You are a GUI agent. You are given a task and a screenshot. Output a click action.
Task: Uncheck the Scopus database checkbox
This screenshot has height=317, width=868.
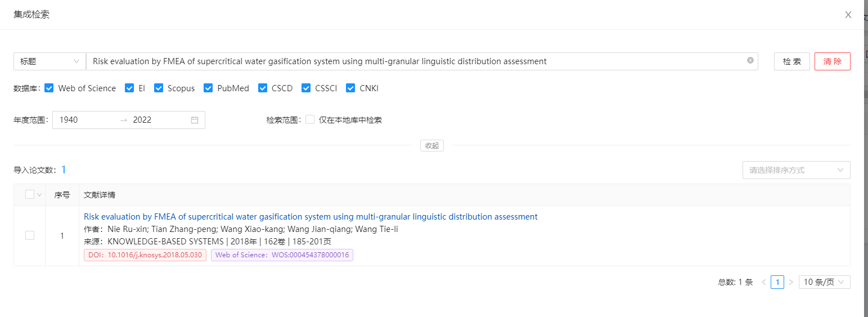(x=159, y=88)
